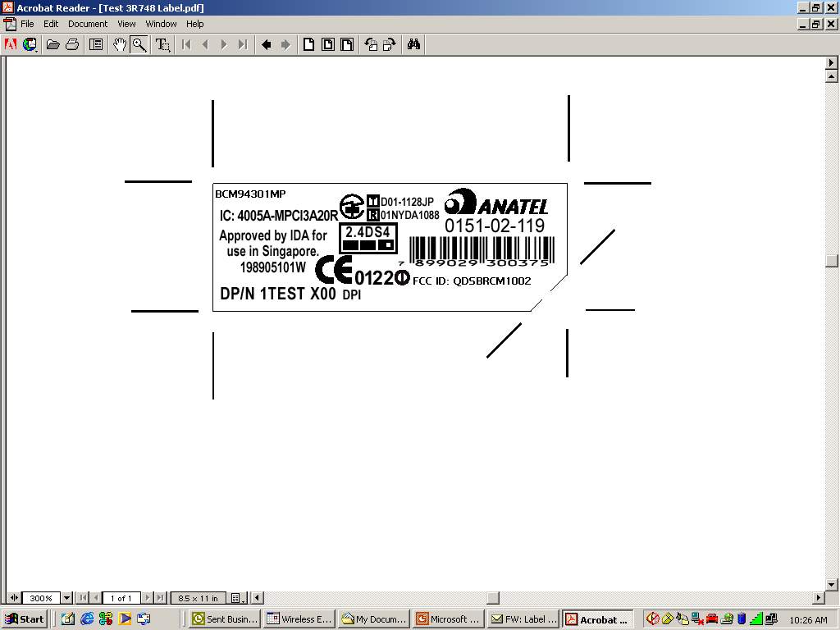Click the Find binoculars icon
The width and height of the screenshot is (840, 630).
[x=413, y=44]
